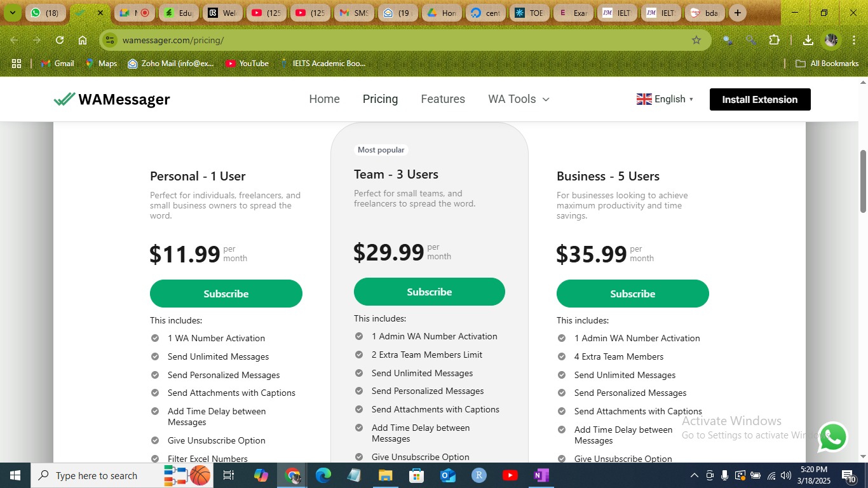
Task: Reload the page with the refresh icon
Action: coord(60,40)
